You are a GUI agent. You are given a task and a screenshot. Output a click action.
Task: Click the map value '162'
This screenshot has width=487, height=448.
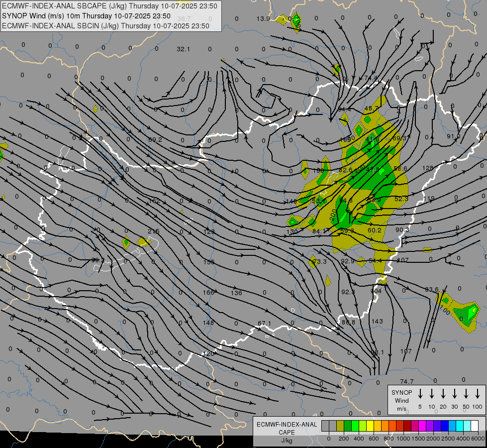(x=154, y=201)
